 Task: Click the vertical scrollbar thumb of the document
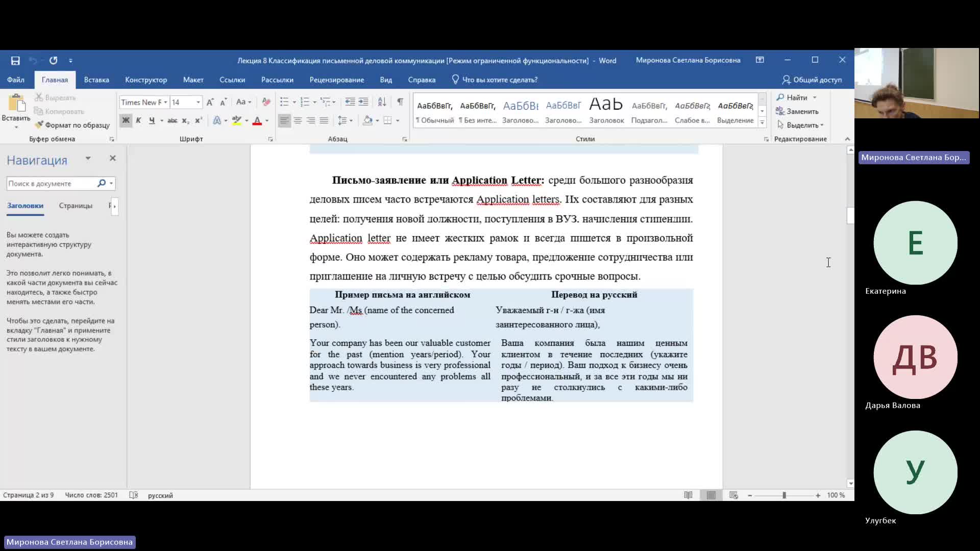[850, 215]
